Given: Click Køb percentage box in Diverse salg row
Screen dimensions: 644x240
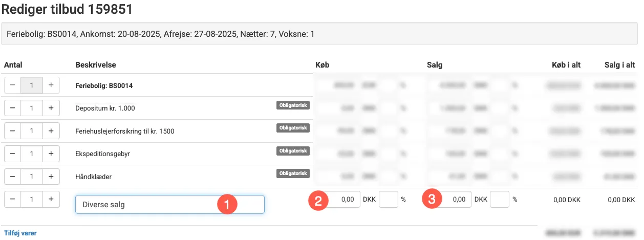Looking at the screenshot, I should click(x=389, y=200).
